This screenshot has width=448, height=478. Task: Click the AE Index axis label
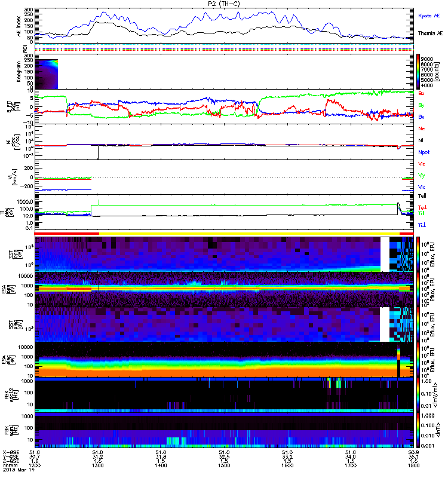click(19, 26)
